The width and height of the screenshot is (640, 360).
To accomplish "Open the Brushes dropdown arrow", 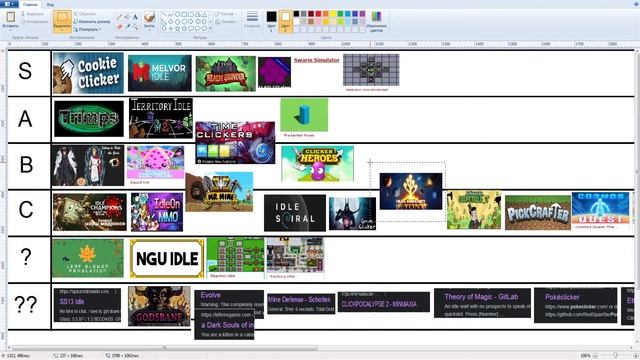I will pos(149,30).
